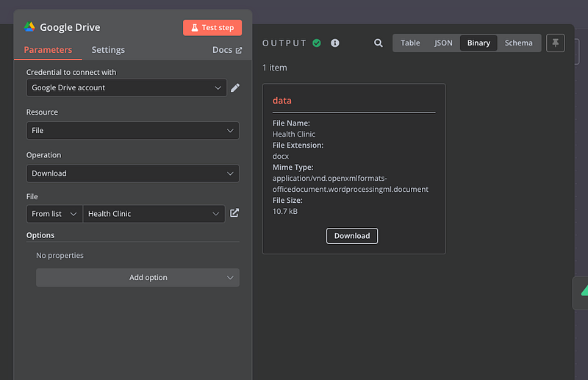
Task: Select the Parameters tab
Action: (x=48, y=50)
